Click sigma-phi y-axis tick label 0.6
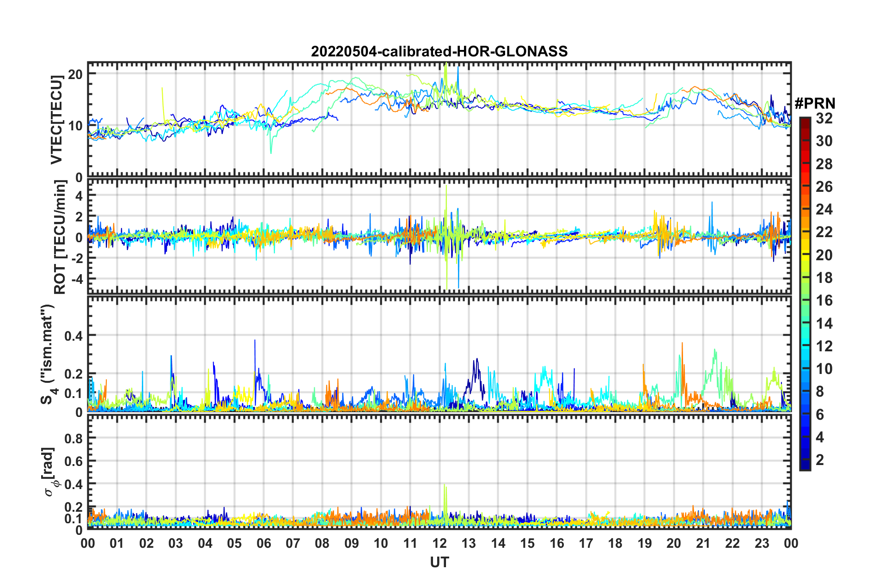879x588 pixels. [74, 461]
